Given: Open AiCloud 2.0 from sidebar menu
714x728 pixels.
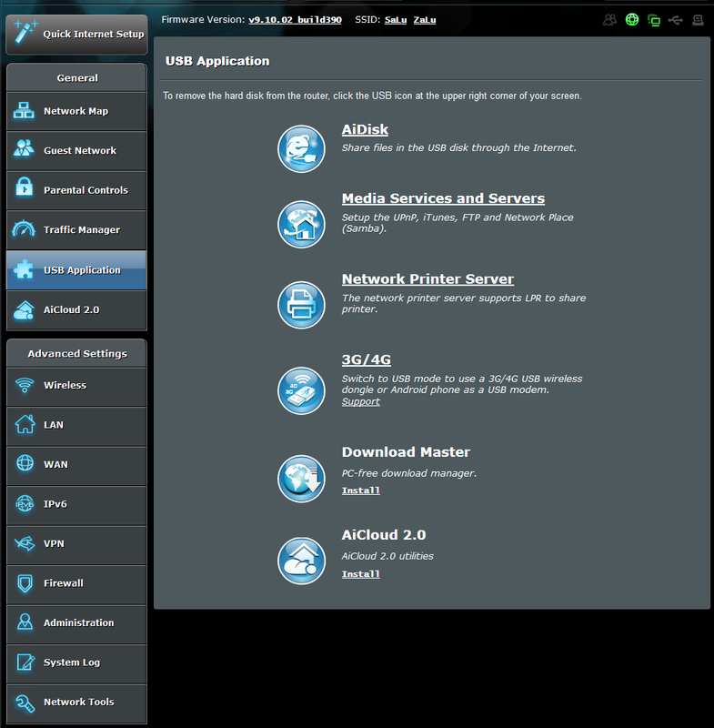Looking at the screenshot, I should (x=76, y=310).
